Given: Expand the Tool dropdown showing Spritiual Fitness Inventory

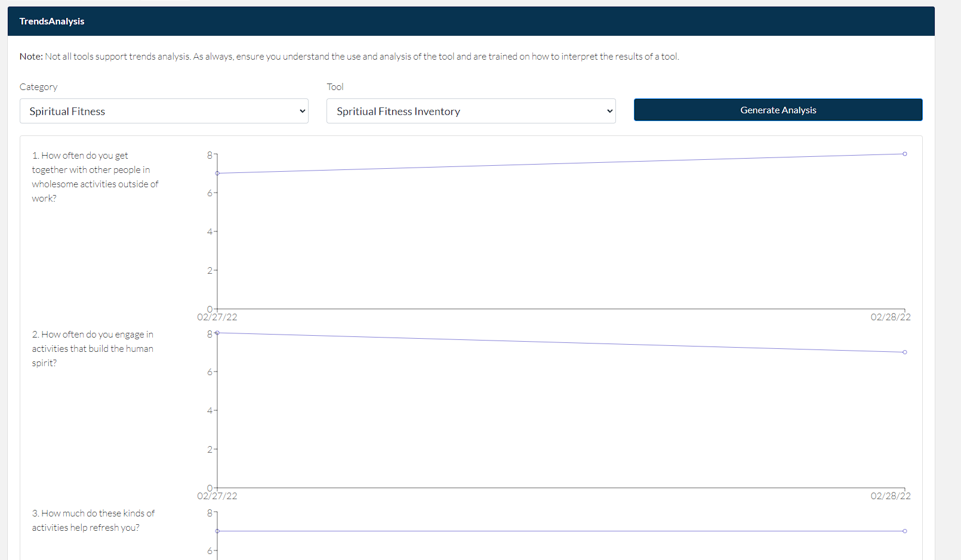Looking at the screenshot, I should [470, 112].
